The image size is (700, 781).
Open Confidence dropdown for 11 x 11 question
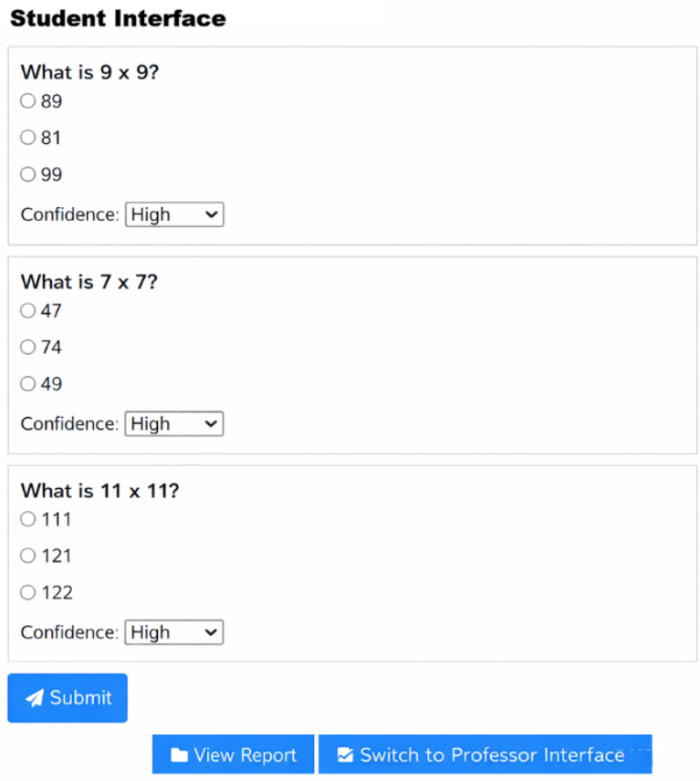(174, 632)
